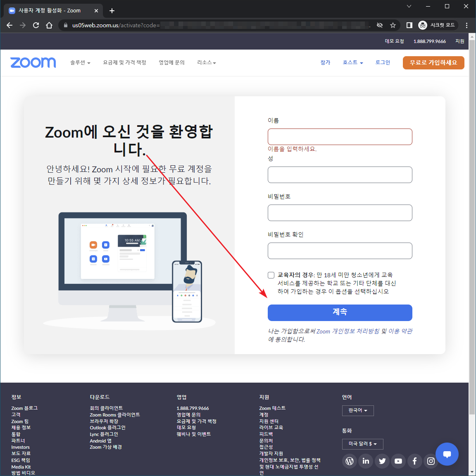Open the 이용 약관 link
Viewport: 476px width, 476px height.
400,331
